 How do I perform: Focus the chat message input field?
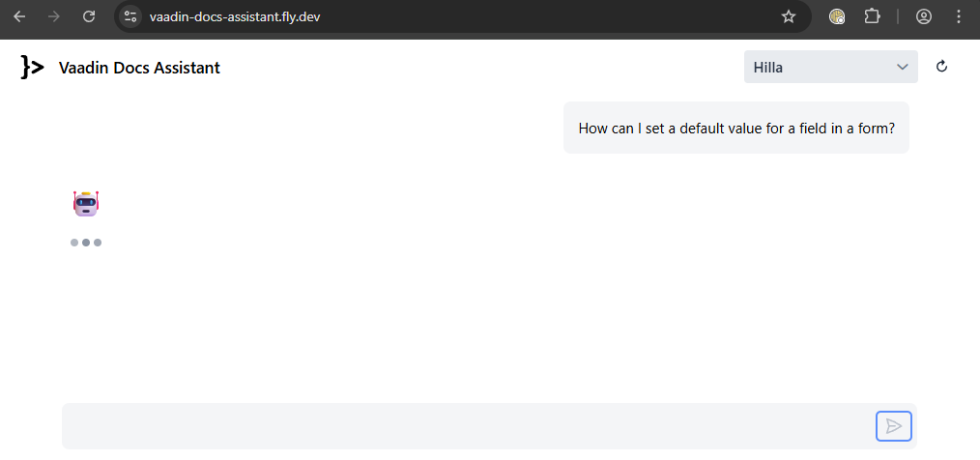click(x=464, y=426)
